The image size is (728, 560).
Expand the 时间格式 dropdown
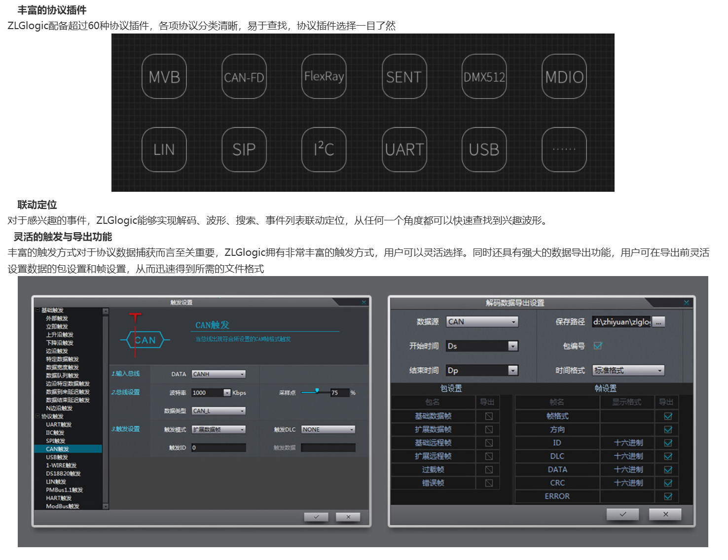[628, 370]
